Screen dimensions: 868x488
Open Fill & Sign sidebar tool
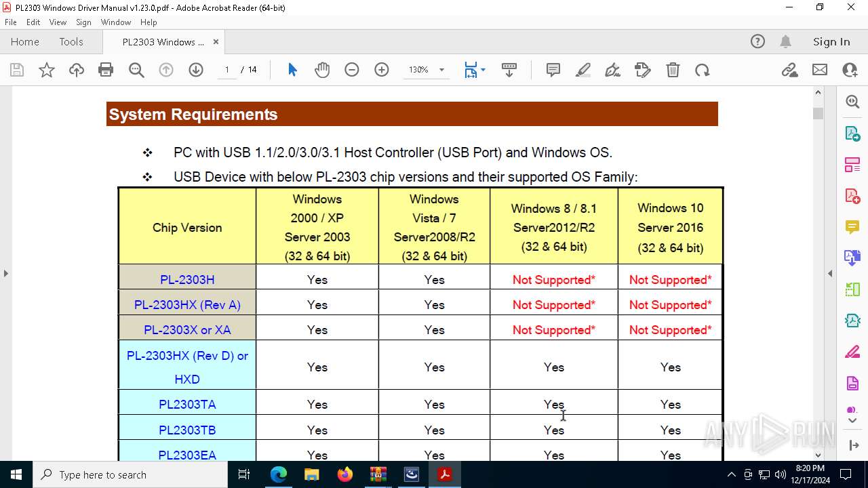pyautogui.click(x=852, y=352)
